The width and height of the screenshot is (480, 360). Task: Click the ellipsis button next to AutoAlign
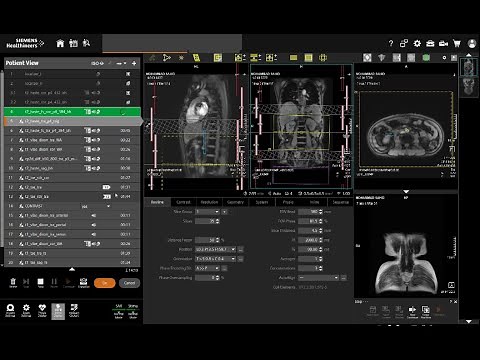click(344, 278)
